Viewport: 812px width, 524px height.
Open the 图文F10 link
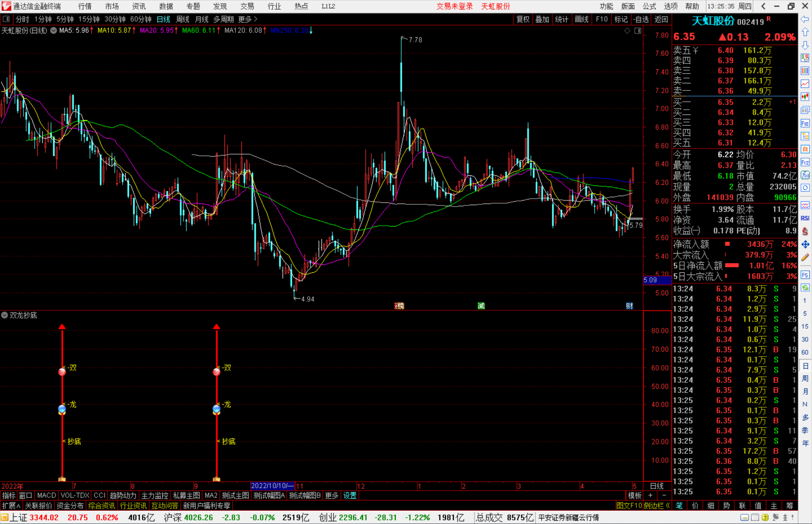[629, 506]
